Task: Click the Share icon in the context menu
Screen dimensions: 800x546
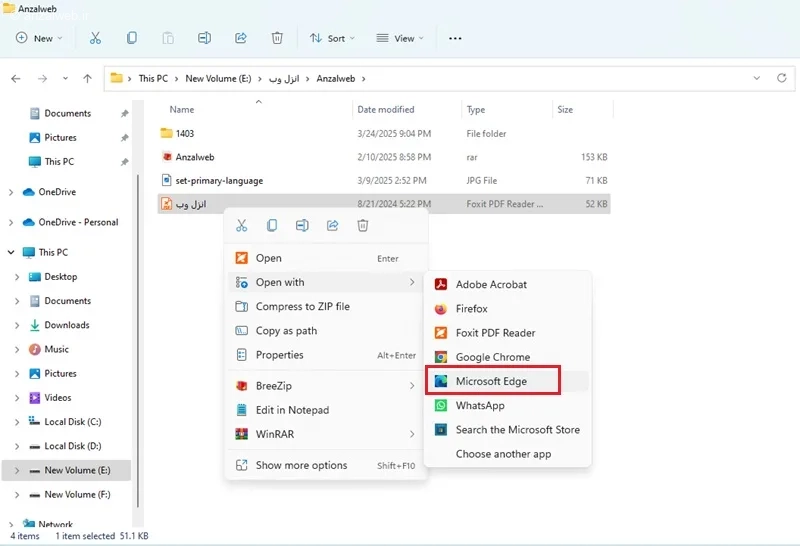Action: pos(333,226)
